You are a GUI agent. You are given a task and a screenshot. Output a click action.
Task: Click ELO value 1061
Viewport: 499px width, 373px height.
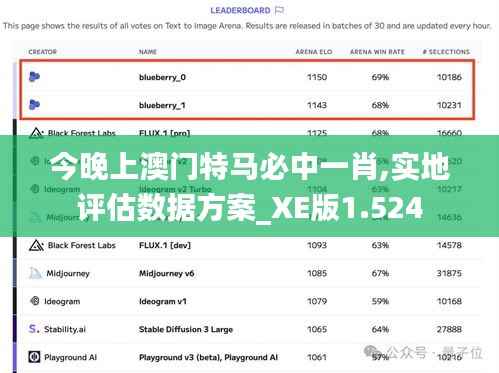click(317, 357)
